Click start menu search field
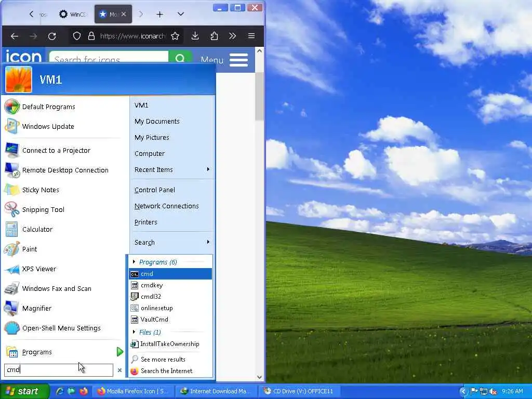 pos(59,370)
